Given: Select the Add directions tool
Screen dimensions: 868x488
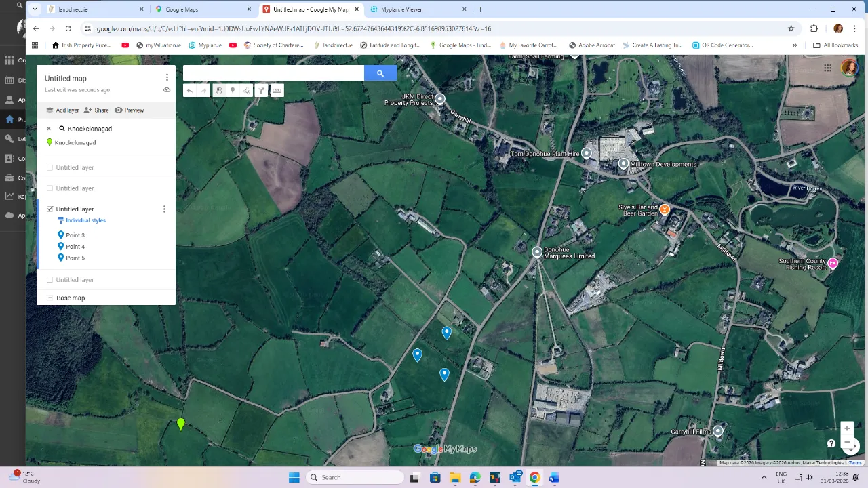Looking at the screenshot, I should pos(261,90).
